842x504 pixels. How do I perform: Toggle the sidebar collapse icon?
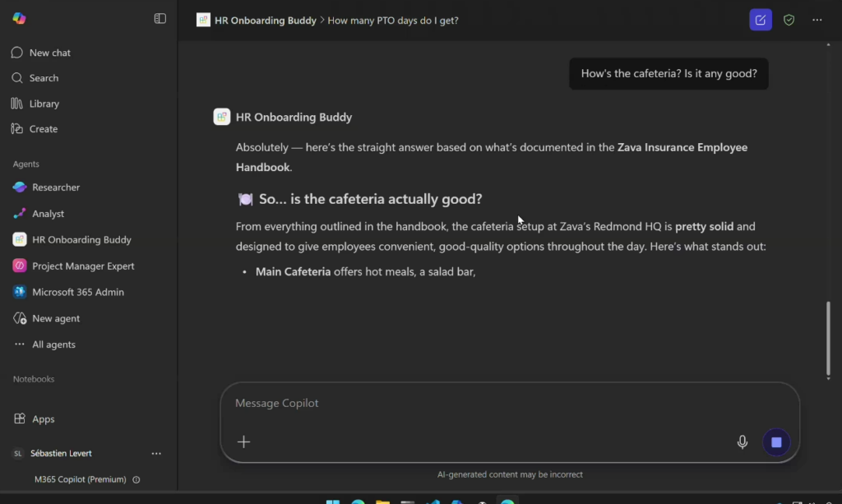pyautogui.click(x=160, y=19)
